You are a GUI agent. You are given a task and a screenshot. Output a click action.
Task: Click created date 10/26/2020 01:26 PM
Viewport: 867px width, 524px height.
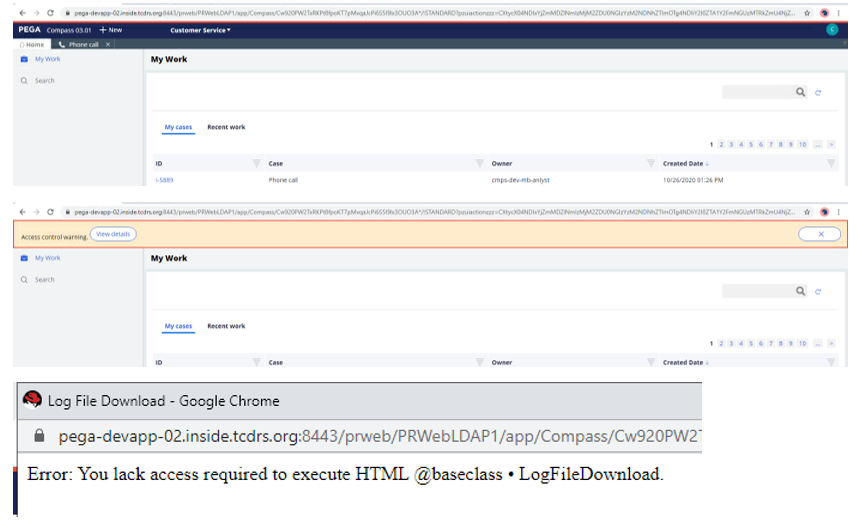click(693, 180)
